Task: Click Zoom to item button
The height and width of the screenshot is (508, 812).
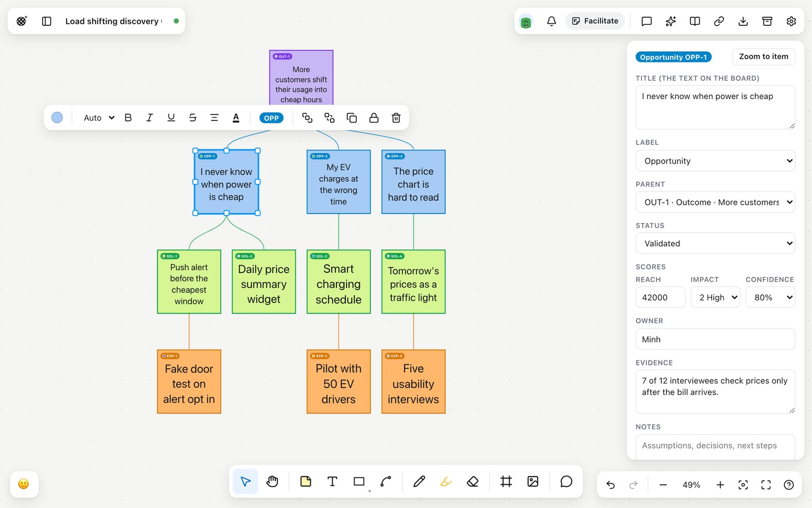Action: tap(763, 56)
